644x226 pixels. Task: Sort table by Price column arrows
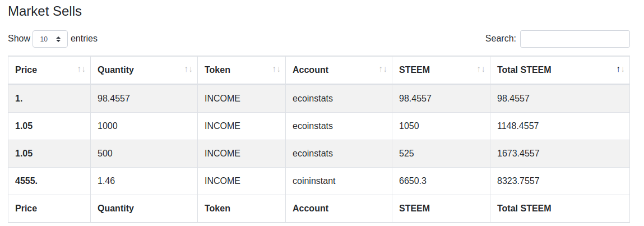click(x=81, y=70)
